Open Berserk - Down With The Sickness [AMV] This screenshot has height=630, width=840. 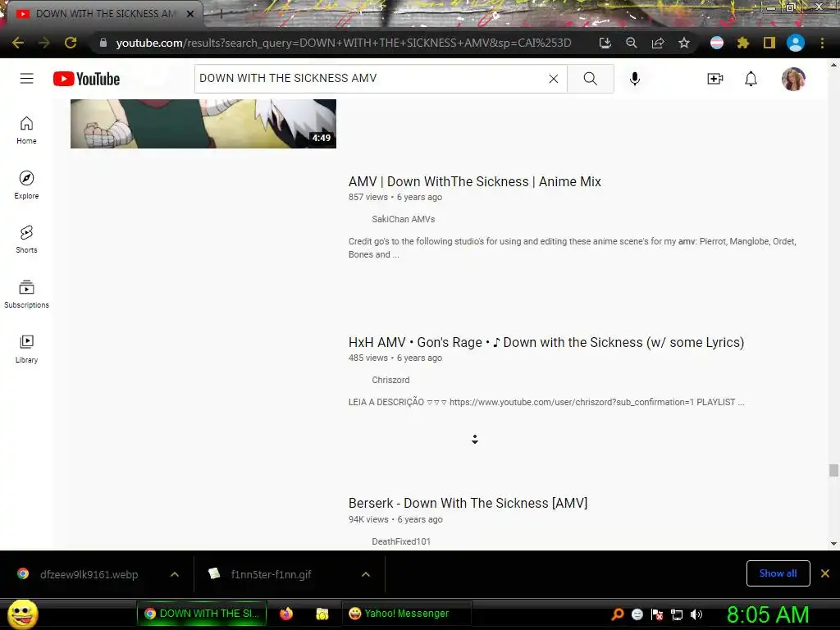468,503
